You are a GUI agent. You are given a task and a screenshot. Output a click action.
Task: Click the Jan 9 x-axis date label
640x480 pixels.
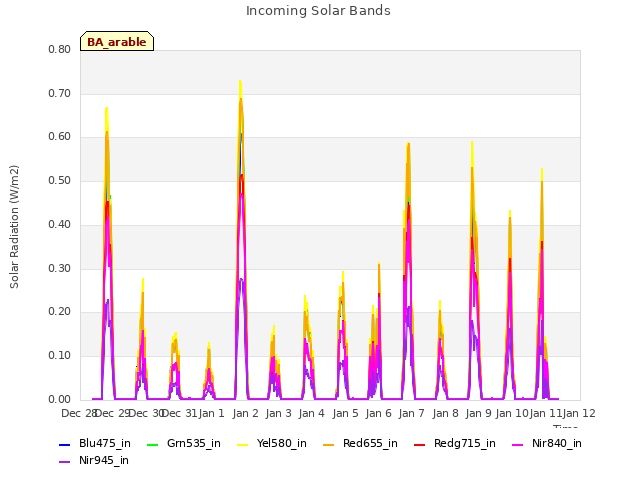click(479, 413)
